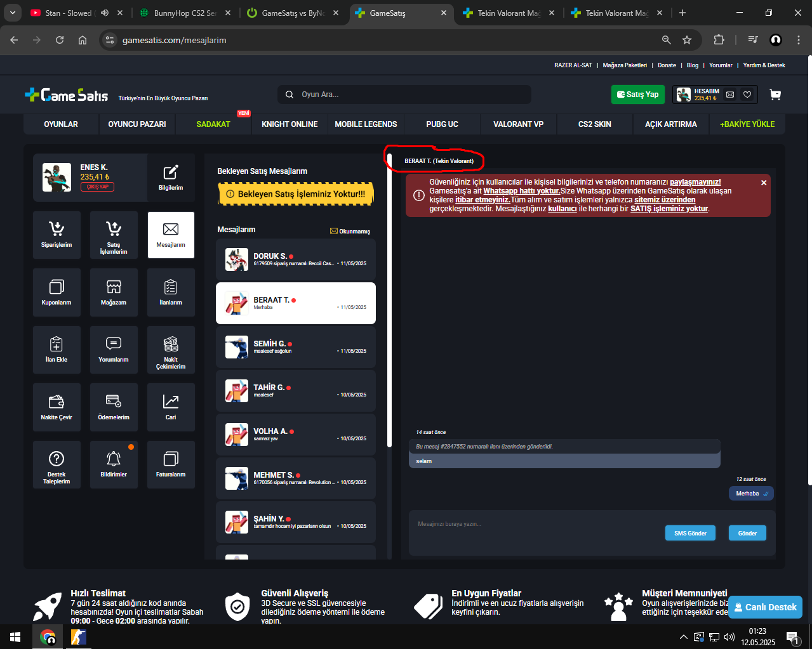The width and height of the screenshot is (812, 649).
Task: Open Chrome taskbar icon
Action: coord(48,637)
